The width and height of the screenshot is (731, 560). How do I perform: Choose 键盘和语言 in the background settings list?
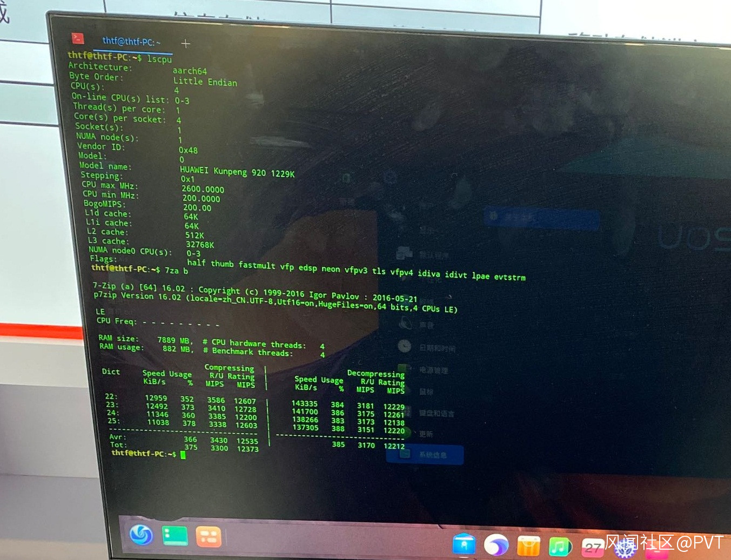point(437,413)
